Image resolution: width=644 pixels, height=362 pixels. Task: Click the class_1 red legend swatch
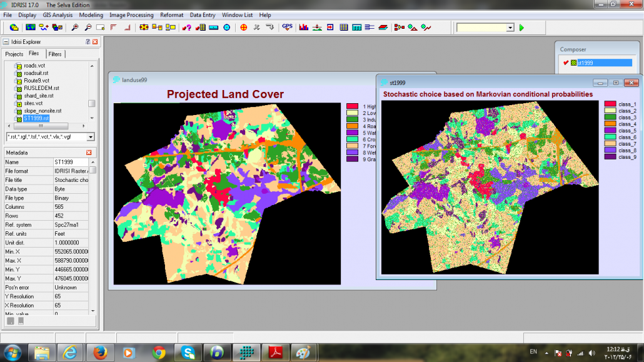pyautogui.click(x=610, y=104)
